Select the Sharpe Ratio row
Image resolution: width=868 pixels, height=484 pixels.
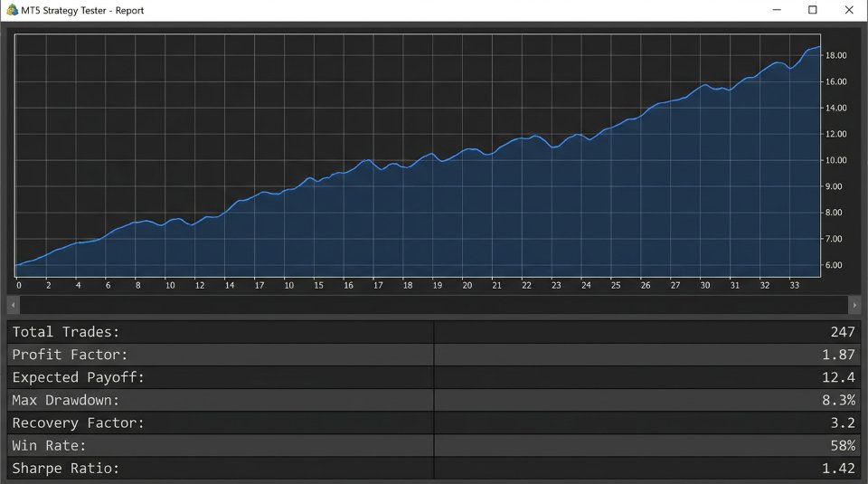[434, 468]
